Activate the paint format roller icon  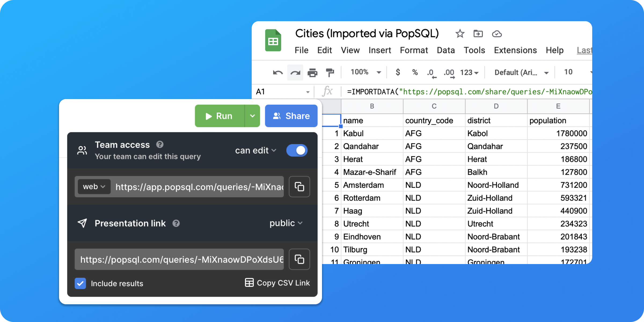coord(330,72)
